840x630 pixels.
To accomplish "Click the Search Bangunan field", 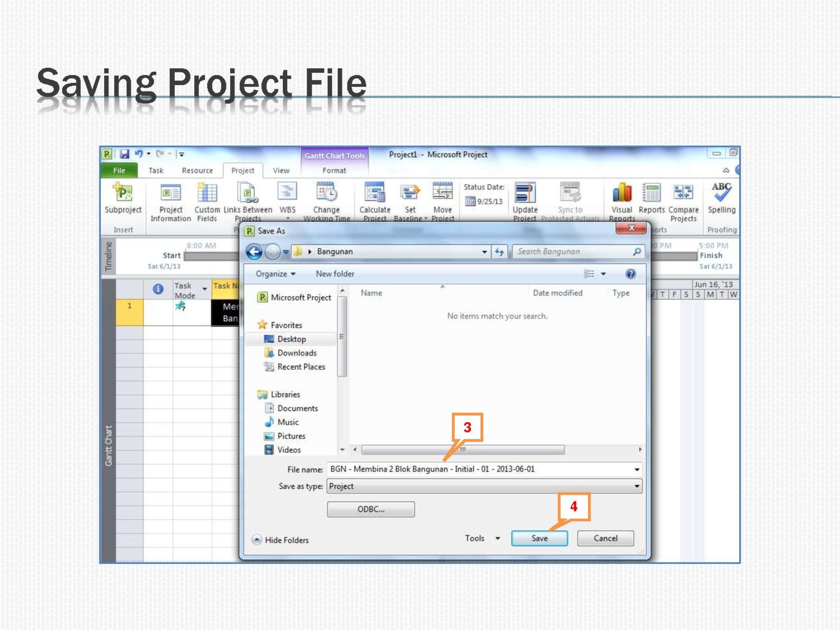I will click(578, 251).
